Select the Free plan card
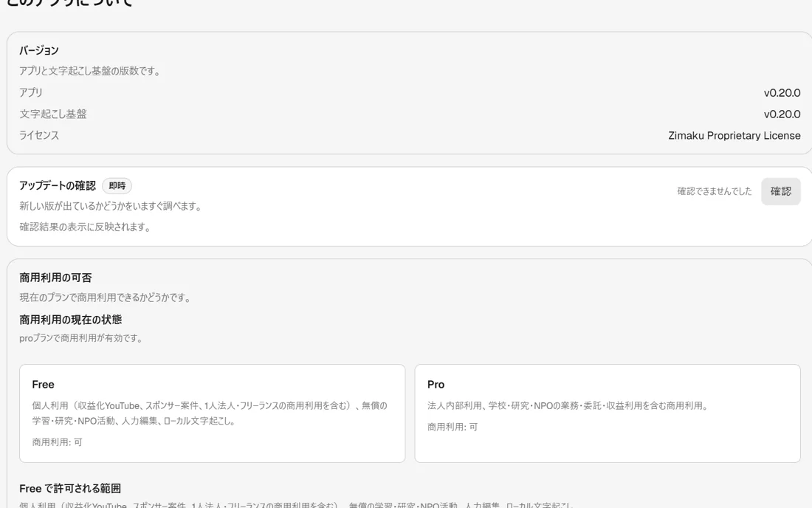812x508 pixels. coord(213,413)
